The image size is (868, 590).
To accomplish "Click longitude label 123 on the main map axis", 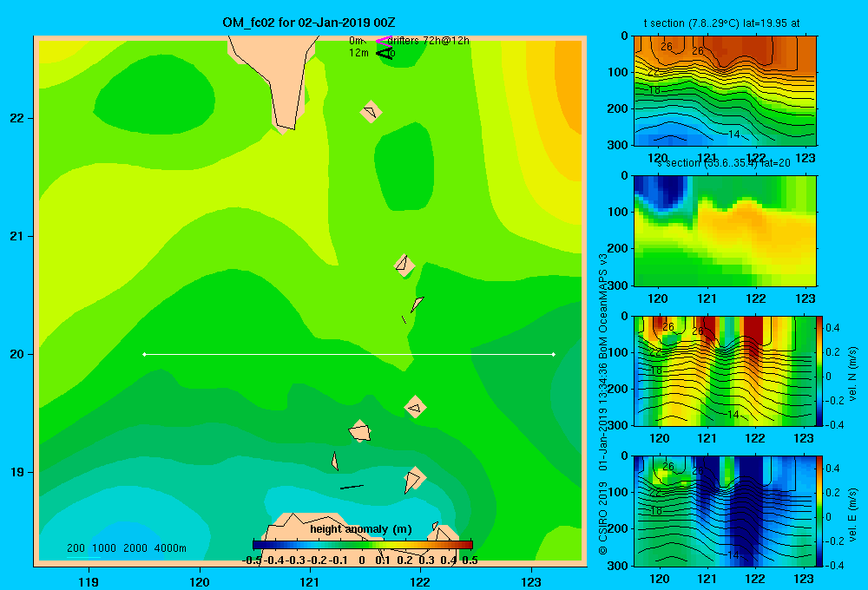I will coord(531,581).
